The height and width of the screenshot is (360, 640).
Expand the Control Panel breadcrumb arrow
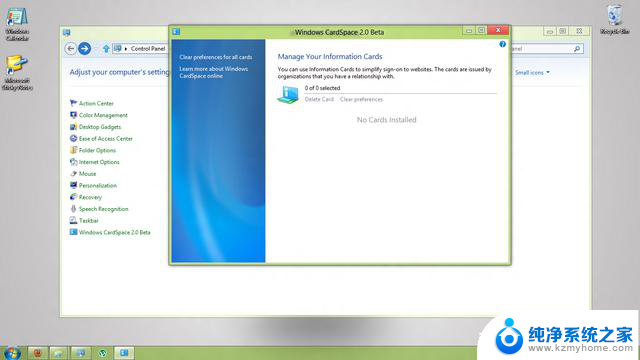pos(126,49)
